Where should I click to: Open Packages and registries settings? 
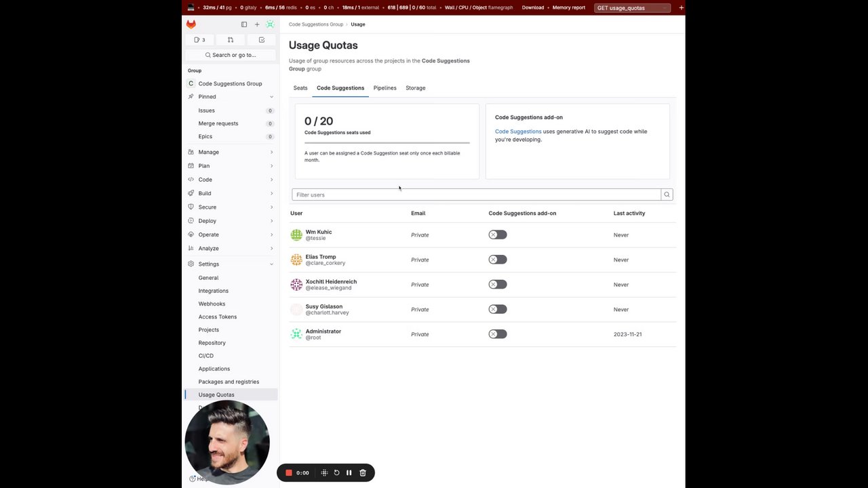click(231, 382)
